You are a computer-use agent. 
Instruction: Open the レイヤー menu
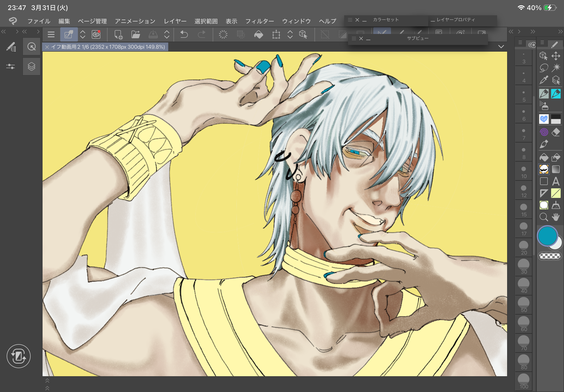[175, 21]
